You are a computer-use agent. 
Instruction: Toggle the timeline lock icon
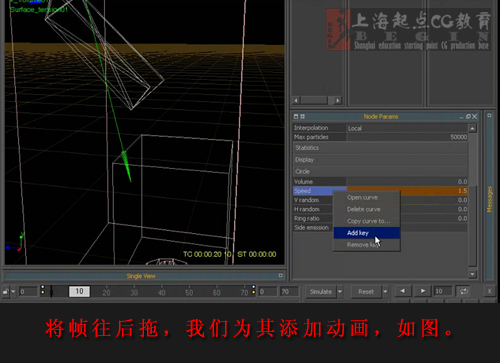pos(5,292)
